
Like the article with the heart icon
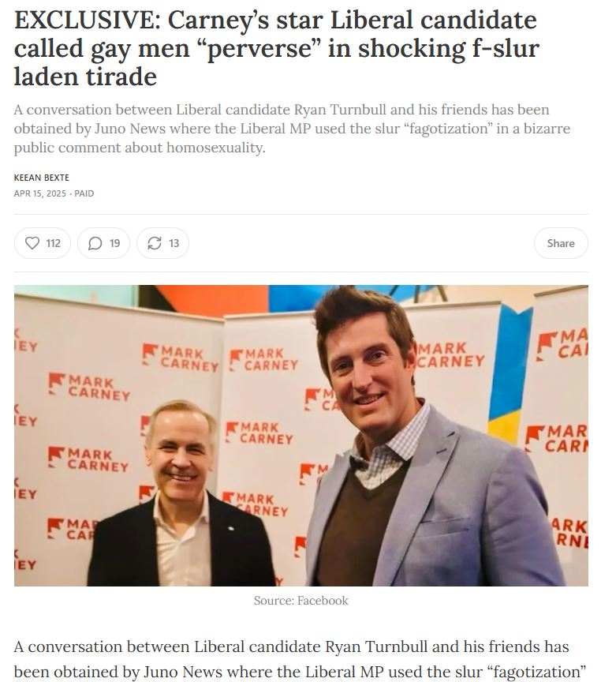(x=32, y=242)
